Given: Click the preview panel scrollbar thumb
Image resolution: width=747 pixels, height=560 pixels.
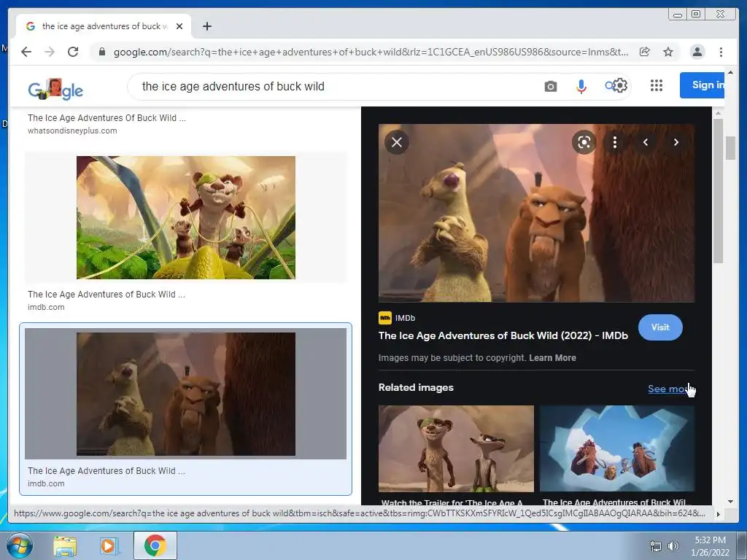Looking at the screenshot, I should (718, 190).
